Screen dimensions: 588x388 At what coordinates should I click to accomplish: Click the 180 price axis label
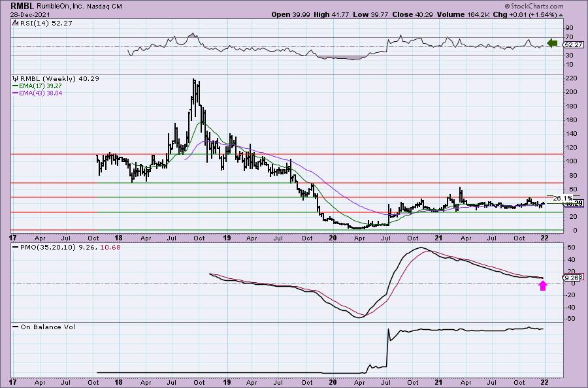(572, 106)
